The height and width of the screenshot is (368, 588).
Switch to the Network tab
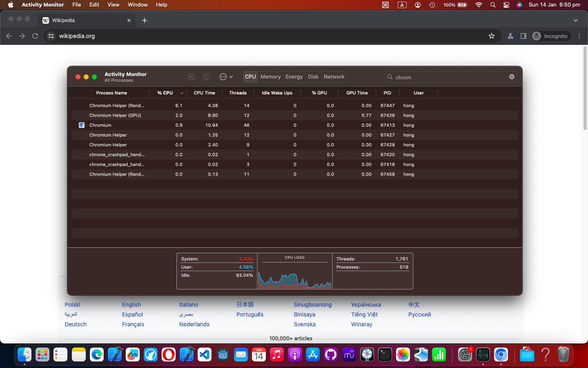(x=334, y=76)
